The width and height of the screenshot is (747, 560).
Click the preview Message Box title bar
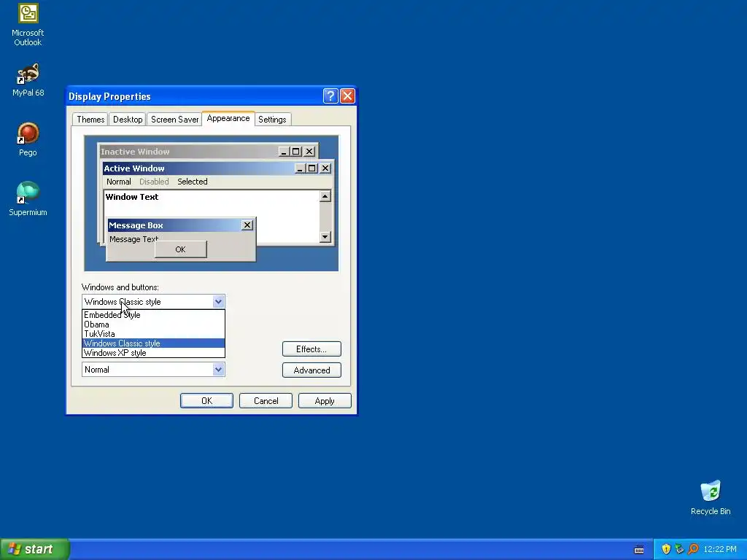(181, 225)
